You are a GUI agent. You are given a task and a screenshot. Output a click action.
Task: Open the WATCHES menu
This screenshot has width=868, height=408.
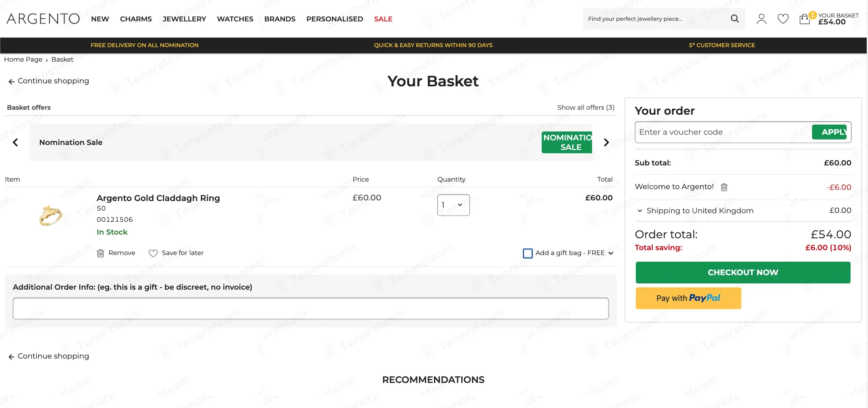235,19
